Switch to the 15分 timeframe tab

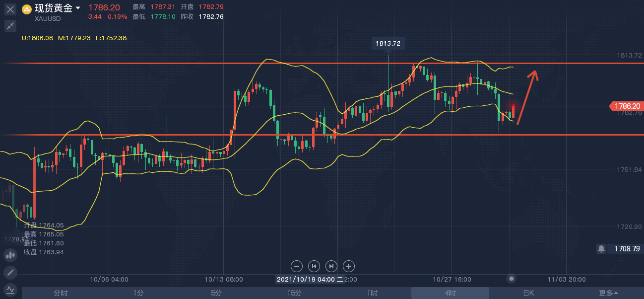[294, 293]
